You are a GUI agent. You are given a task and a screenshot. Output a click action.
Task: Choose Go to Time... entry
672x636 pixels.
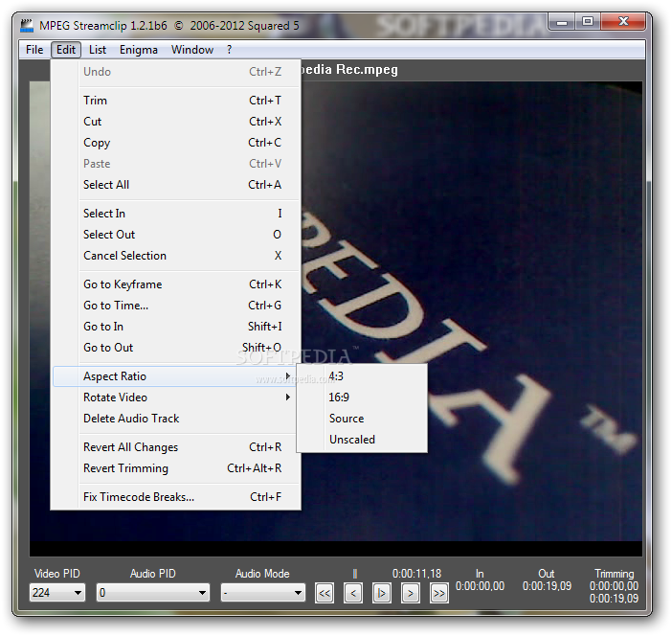point(175,306)
